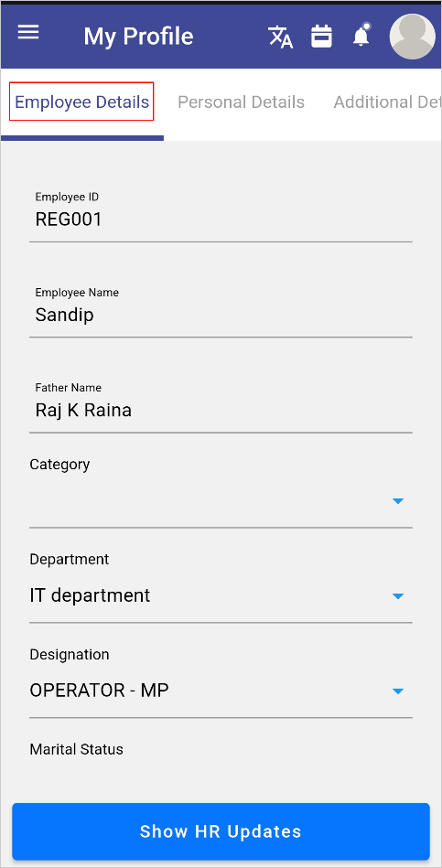Open the calendar icon in header
The width and height of the screenshot is (442, 868).
pos(321,36)
